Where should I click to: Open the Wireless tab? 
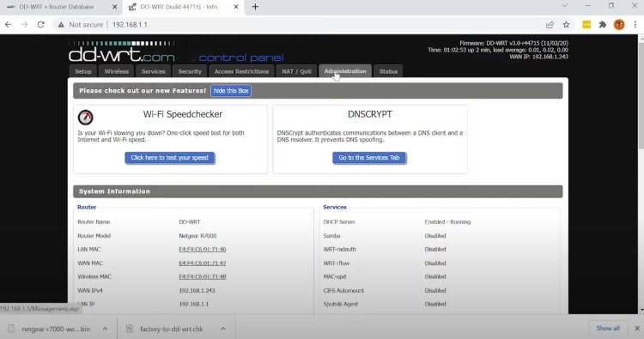(x=116, y=71)
